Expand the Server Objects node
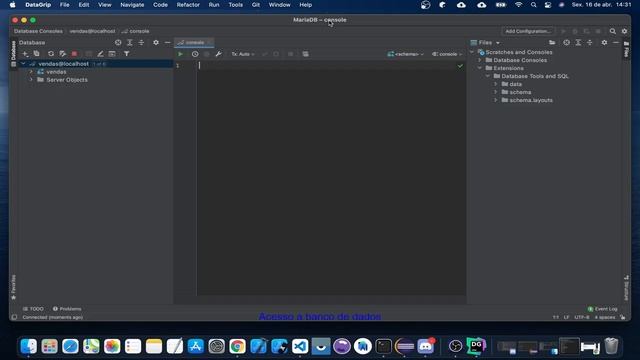The height and width of the screenshot is (360, 640). click(x=31, y=80)
